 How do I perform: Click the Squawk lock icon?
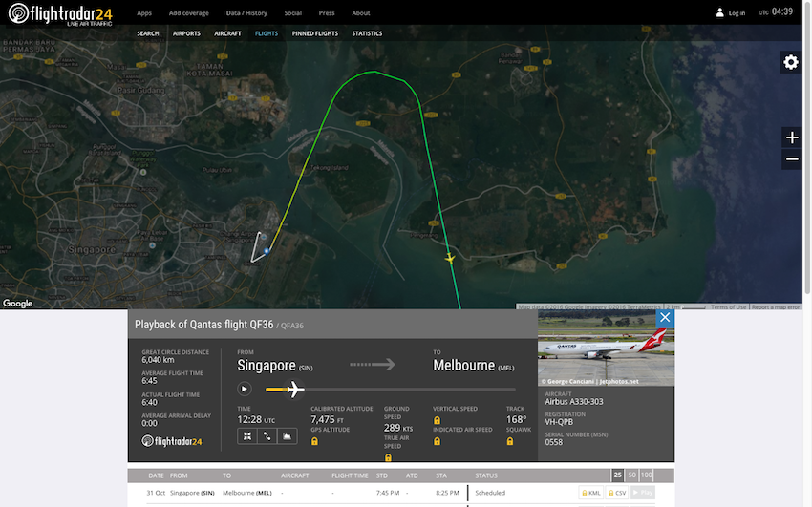tap(510, 441)
